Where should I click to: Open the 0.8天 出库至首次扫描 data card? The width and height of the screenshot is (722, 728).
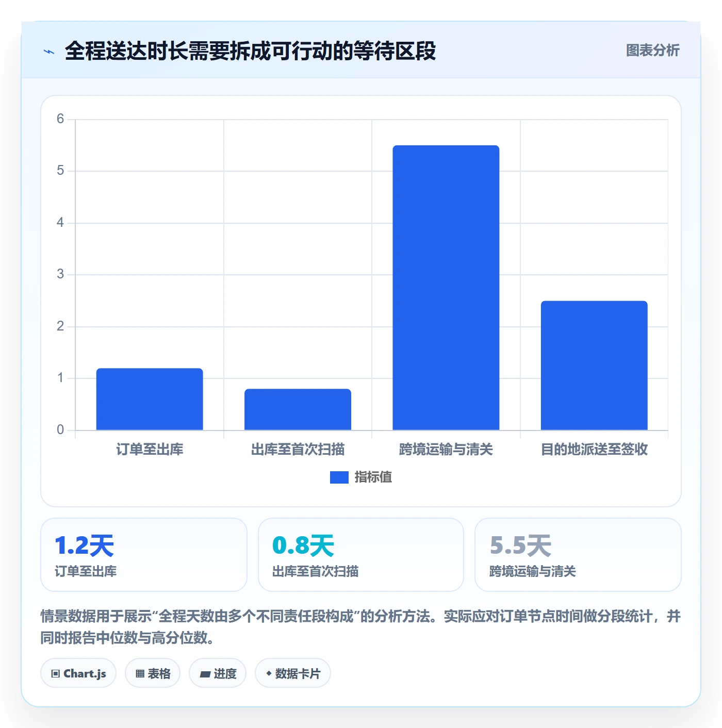point(361,555)
